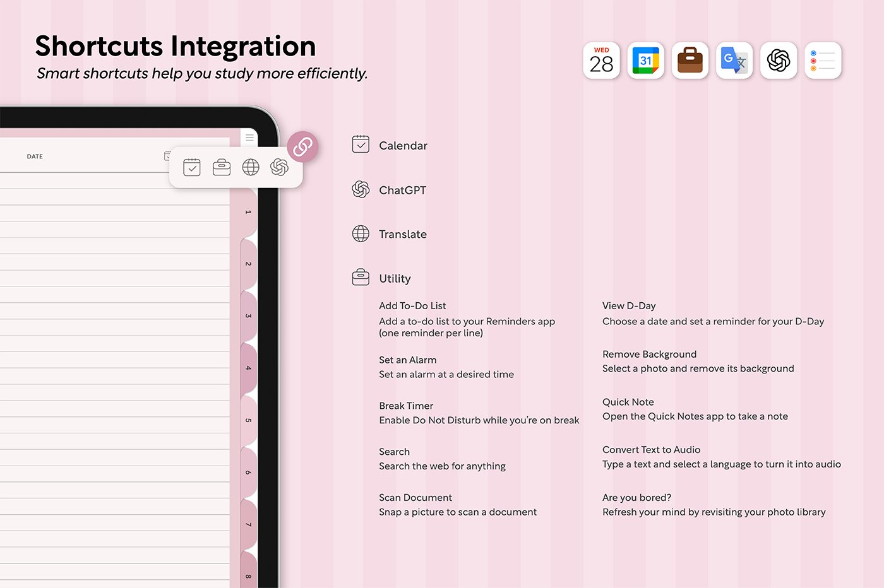
Task: Open the ChatGPT app icon at top right
Action: tap(778, 61)
